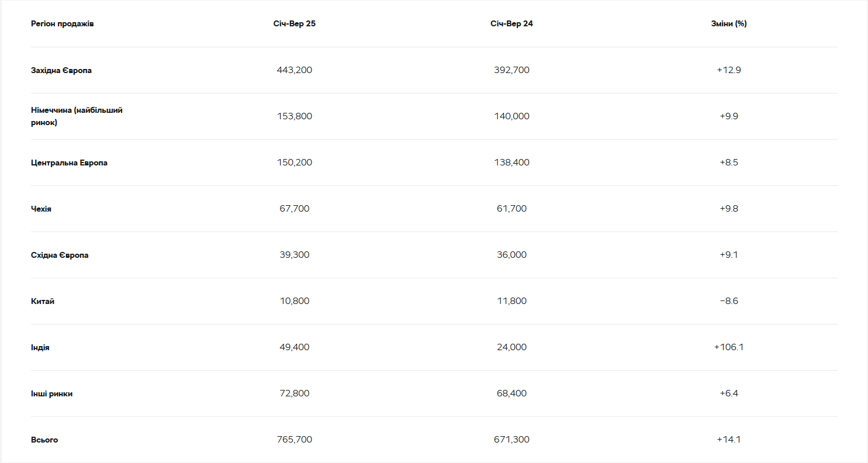
Task: Select the 671,300 total for Січ-Вер 24
Action: click(511, 440)
